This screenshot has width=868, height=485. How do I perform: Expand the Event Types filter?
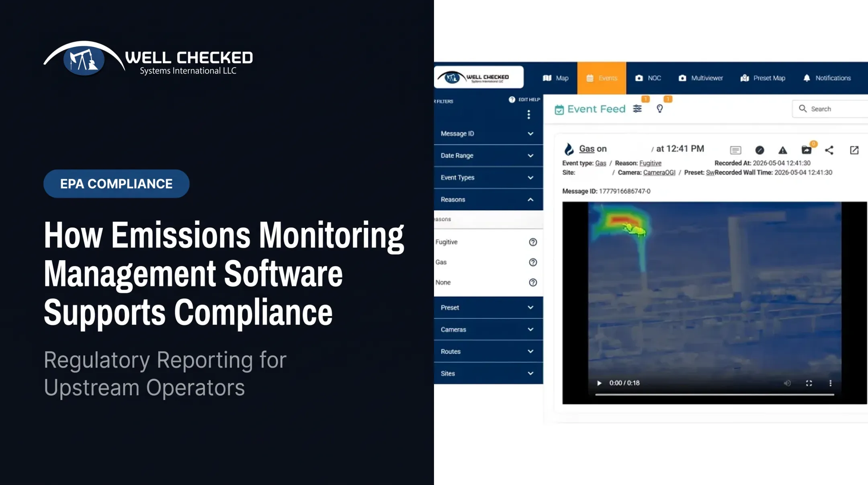tap(488, 177)
